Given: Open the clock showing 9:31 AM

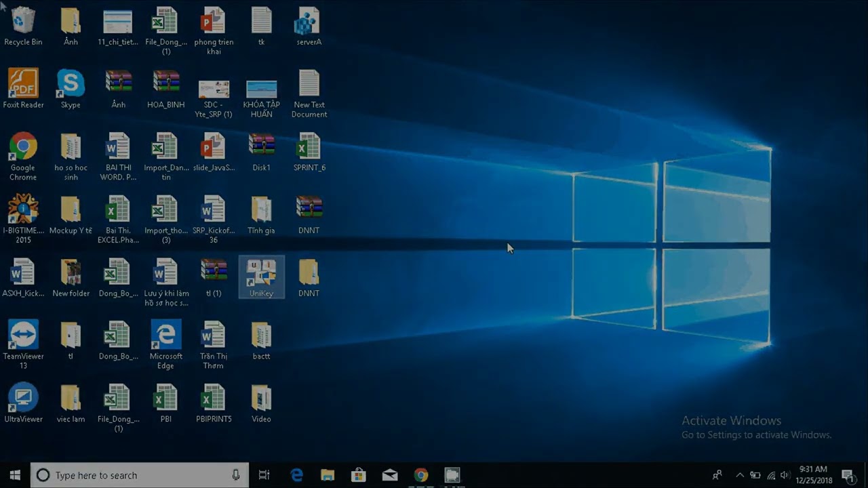Looking at the screenshot, I should coord(812,475).
